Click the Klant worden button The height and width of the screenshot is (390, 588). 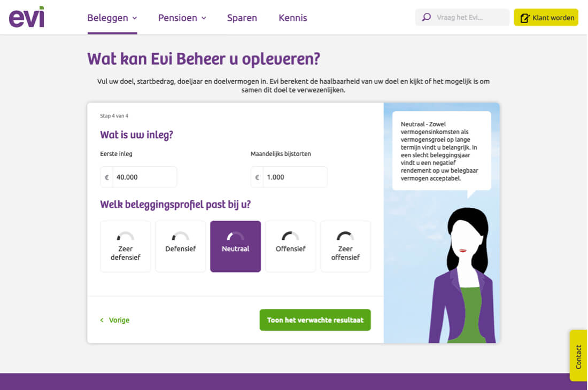pos(546,17)
